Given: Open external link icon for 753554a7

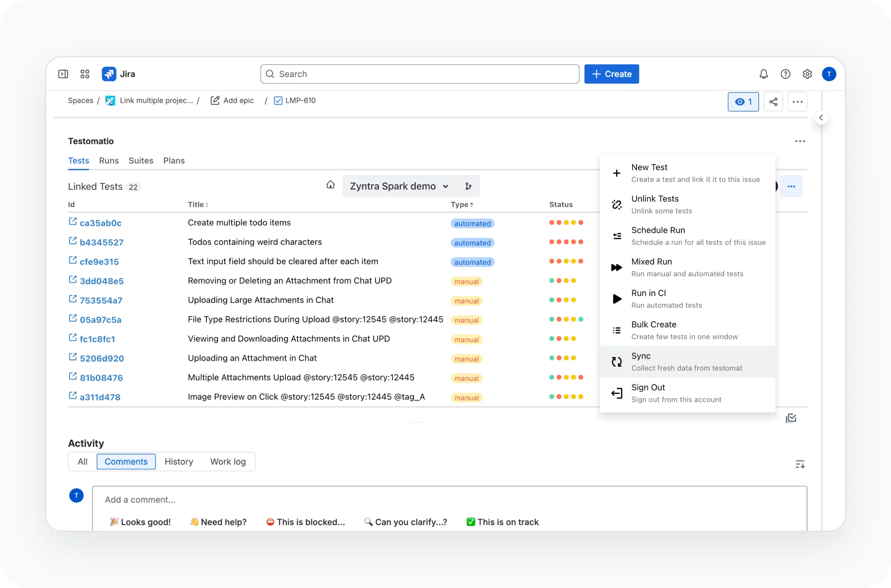Looking at the screenshot, I should [72, 299].
